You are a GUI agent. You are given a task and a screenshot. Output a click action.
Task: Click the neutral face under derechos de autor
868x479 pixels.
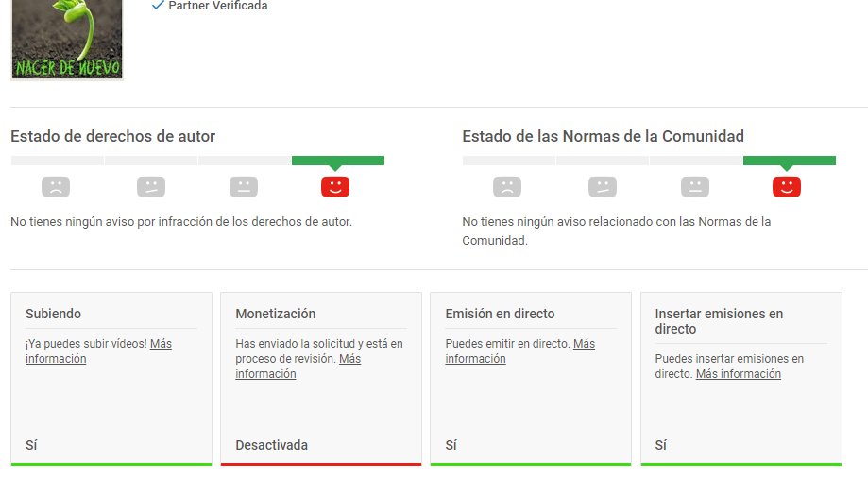point(244,187)
